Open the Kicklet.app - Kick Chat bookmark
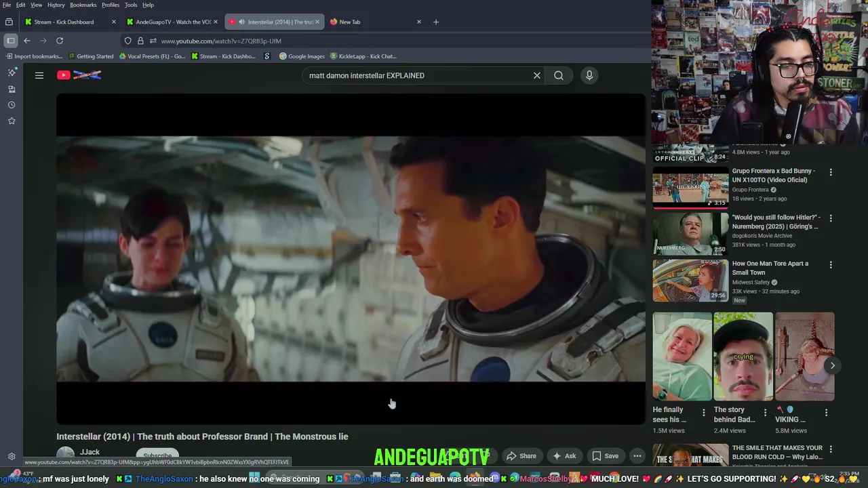The height and width of the screenshot is (488, 868). 363,56
